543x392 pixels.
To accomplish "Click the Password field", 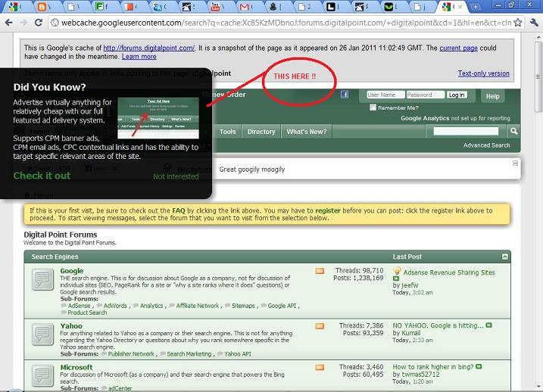I will [x=426, y=95].
